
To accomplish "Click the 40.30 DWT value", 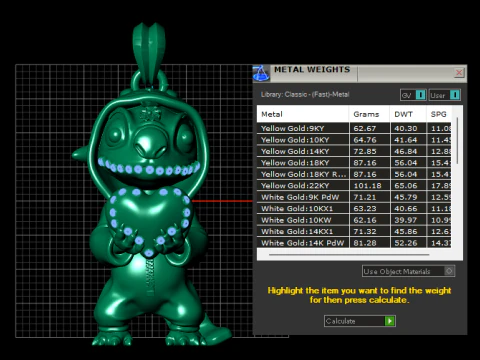I will 406,128.
